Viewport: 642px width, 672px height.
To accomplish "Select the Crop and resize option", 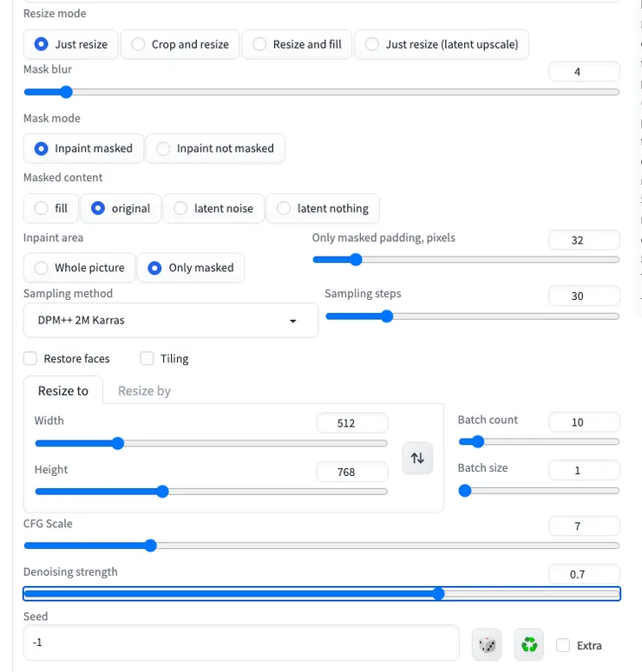I will tap(180, 44).
